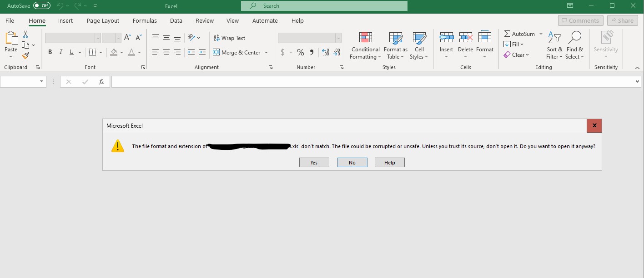Toggle Wrap Text
Viewport: 644px width, 278px height.
(x=229, y=38)
